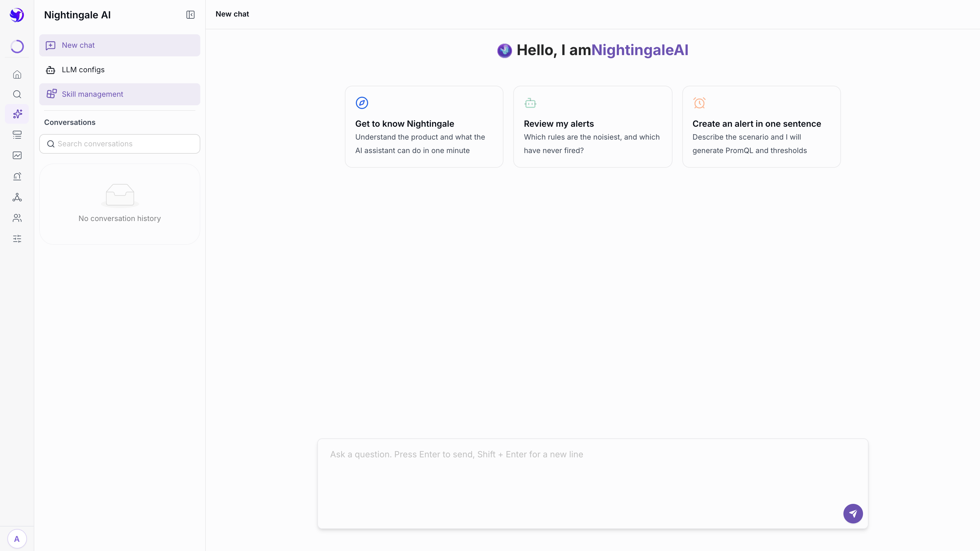The height and width of the screenshot is (551, 980).
Task: Open the users icon in sidebar
Action: (17, 218)
